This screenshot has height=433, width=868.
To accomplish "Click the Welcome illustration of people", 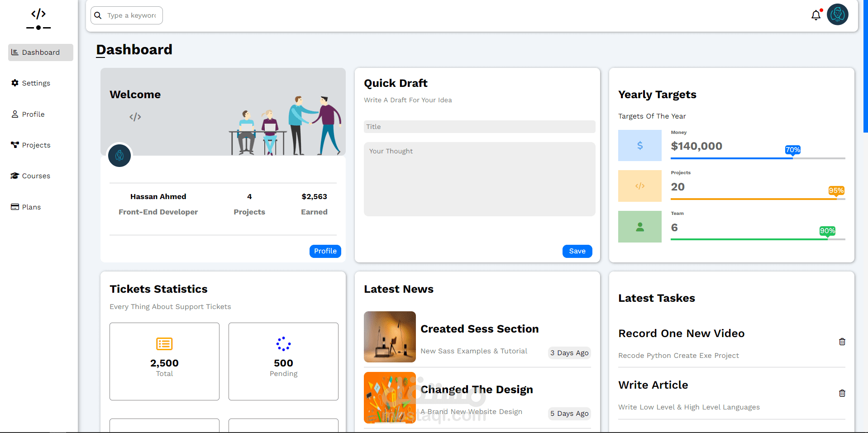I will click(x=285, y=125).
